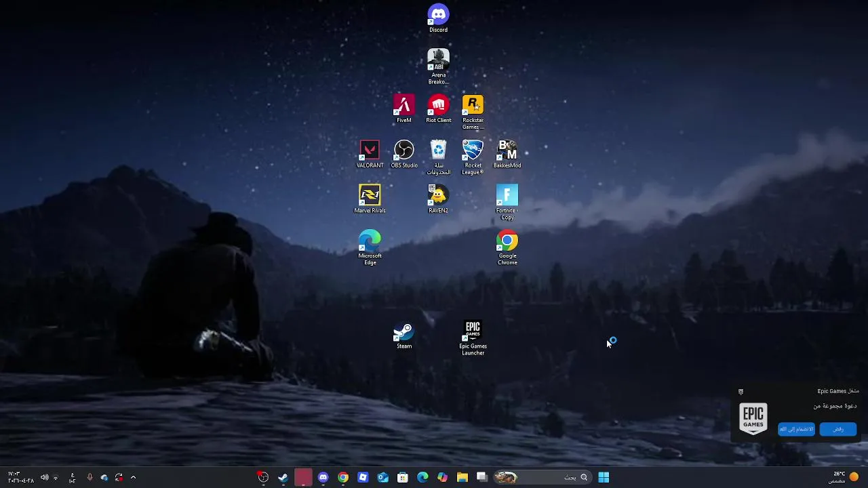
Task: Select the VALORANT desktop shortcut
Action: coord(370,154)
